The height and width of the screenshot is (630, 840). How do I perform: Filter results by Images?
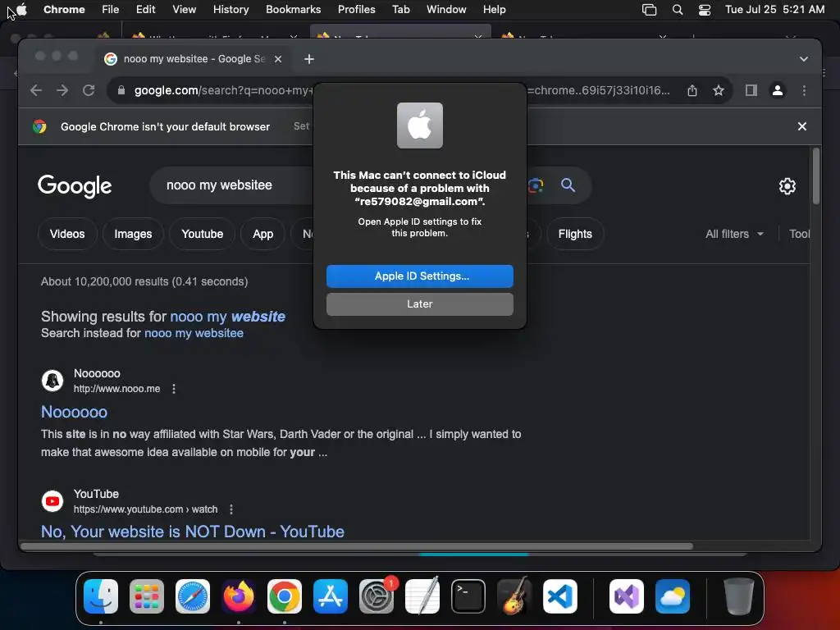point(133,234)
